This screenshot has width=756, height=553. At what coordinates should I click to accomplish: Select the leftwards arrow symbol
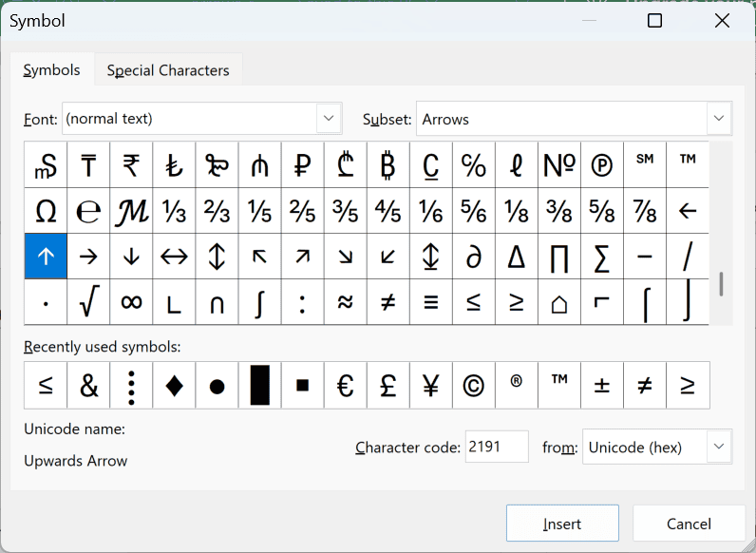coord(688,211)
